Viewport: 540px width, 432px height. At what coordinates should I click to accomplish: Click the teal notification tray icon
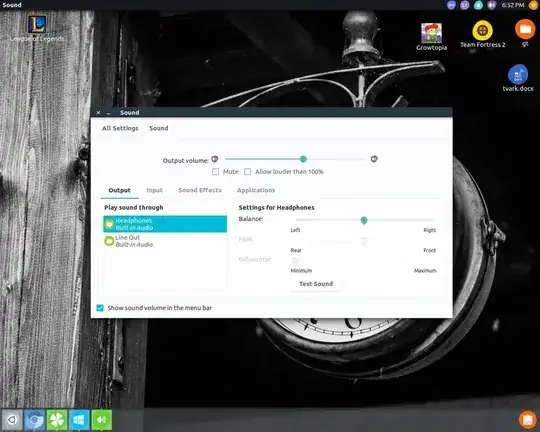pos(478,5)
